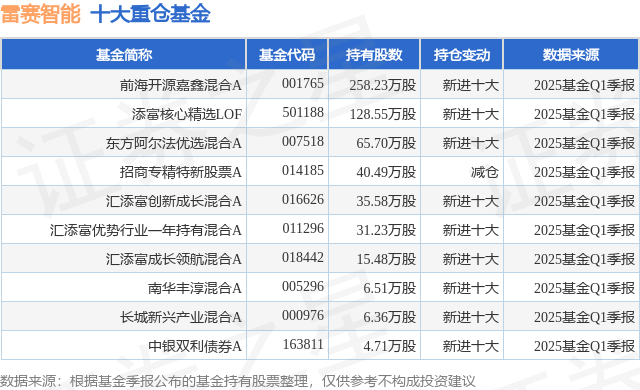Image resolution: width=640 pixels, height=390 pixels.
Task: Click 添富核心精选LOF fund name
Action: [187, 114]
